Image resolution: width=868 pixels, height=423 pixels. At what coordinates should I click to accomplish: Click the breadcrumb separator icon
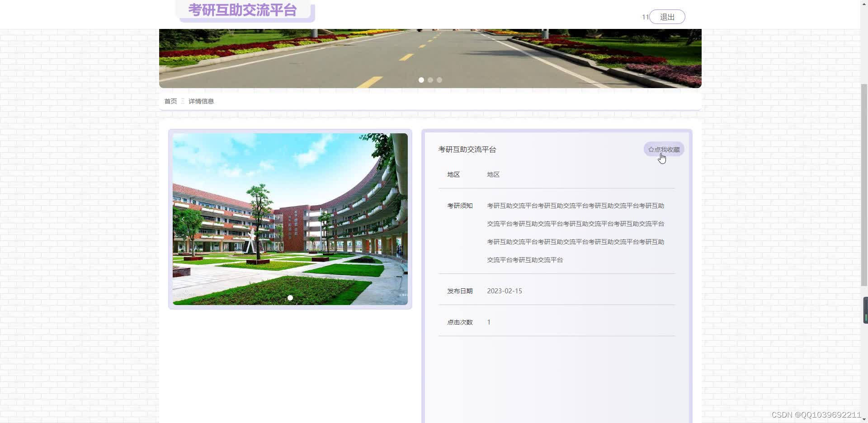(182, 101)
